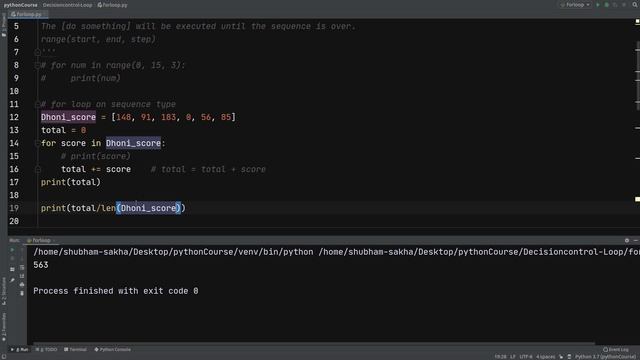Click commented '# print(score)' line
Viewport: 640px width, 360px height.
click(96, 156)
